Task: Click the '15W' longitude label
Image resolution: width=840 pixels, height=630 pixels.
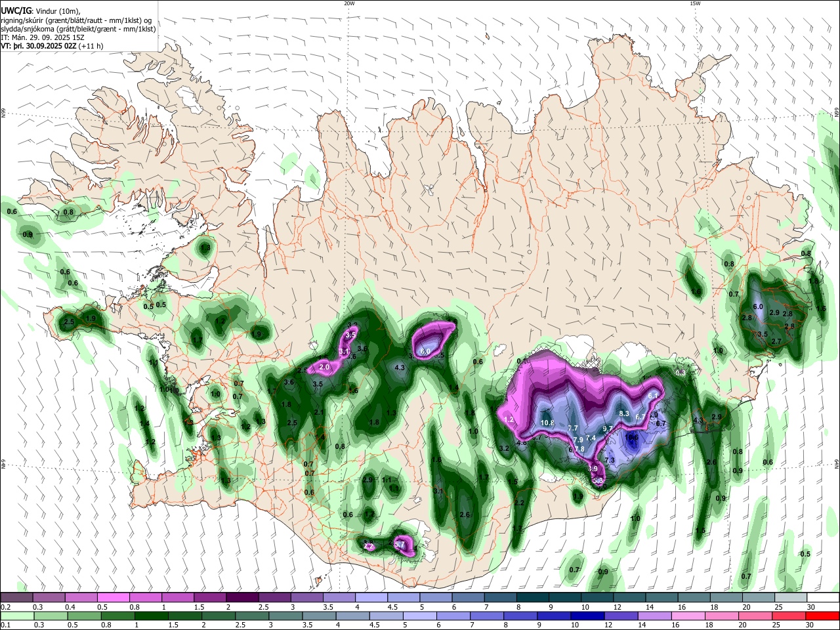Action: pos(695,3)
